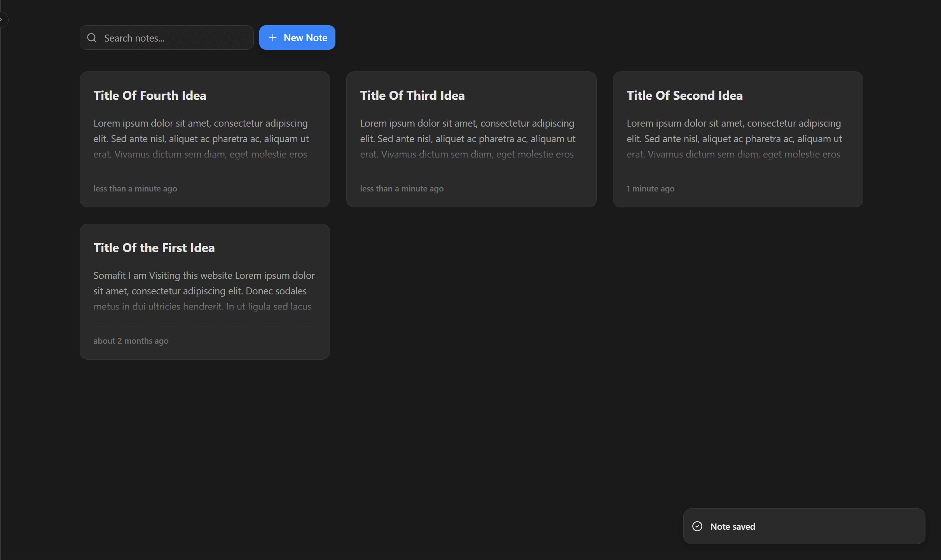Click the Fourth Idea note body preview

click(201, 139)
